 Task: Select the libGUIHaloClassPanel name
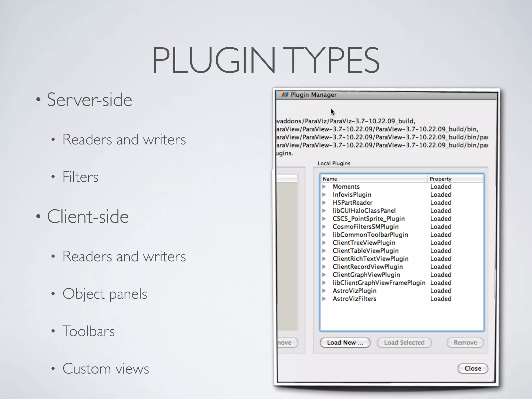click(x=364, y=211)
